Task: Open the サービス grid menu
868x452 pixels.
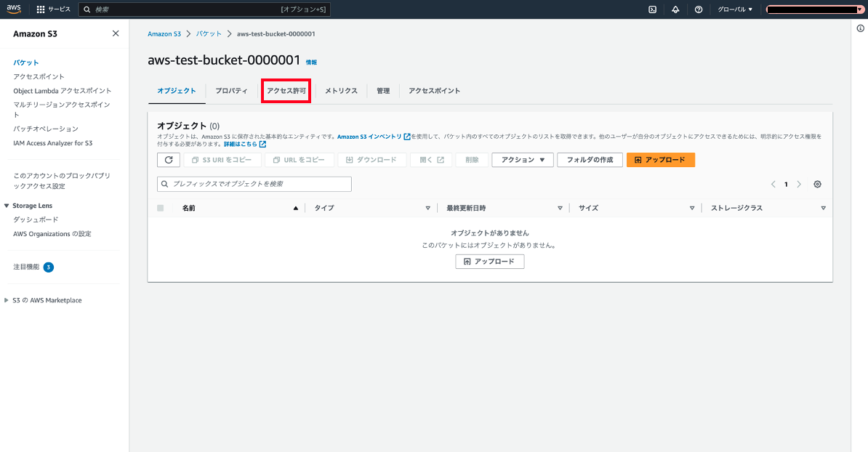Action: point(54,9)
